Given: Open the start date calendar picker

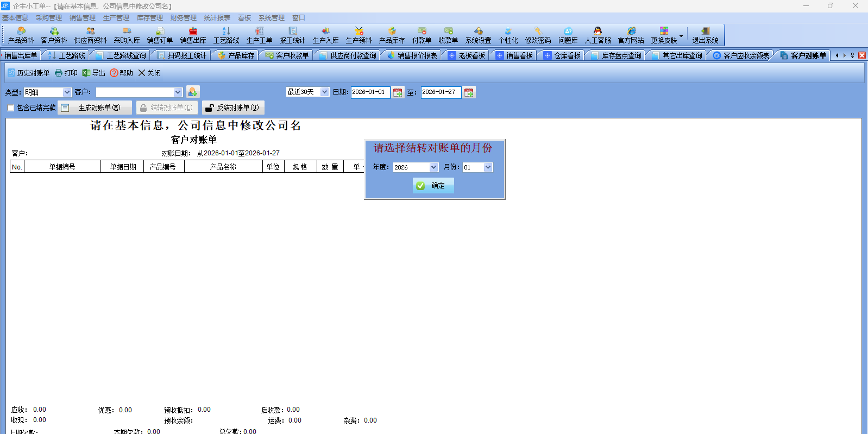Looking at the screenshot, I should pyautogui.click(x=398, y=92).
